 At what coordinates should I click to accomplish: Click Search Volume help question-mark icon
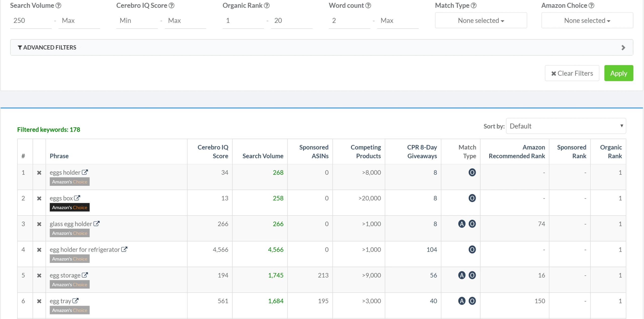click(x=58, y=5)
